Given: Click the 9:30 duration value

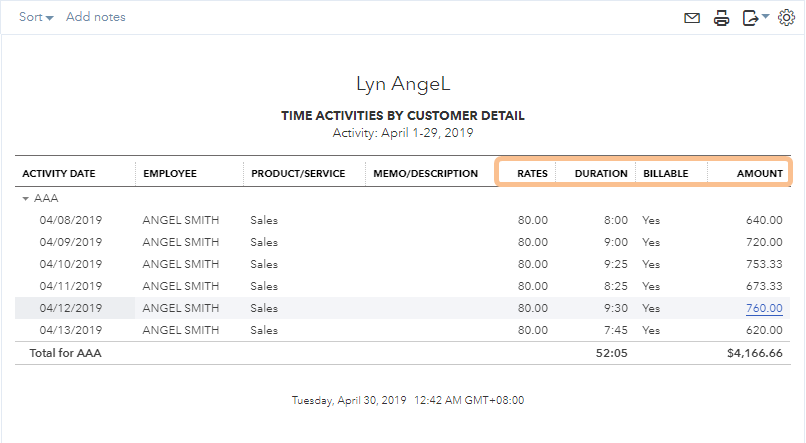Looking at the screenshot, I should pyautogui.click(x=616, y=308).
